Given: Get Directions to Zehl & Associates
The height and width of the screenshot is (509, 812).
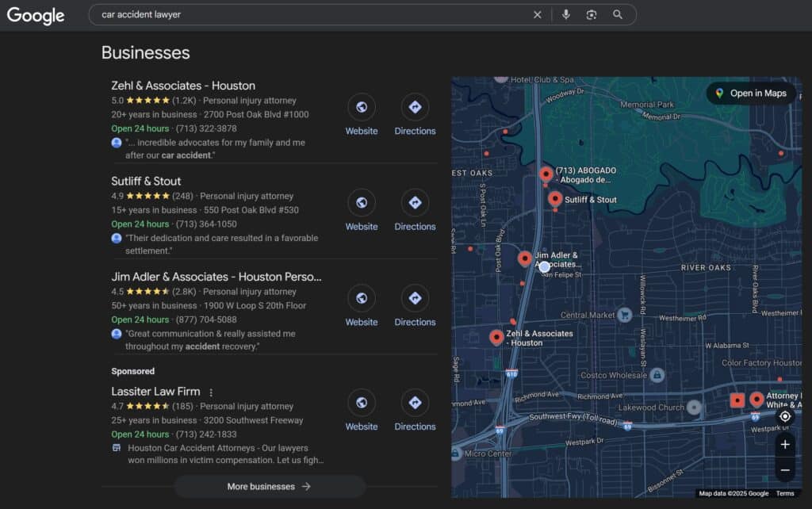Looking at the screenshot, I should click(415, 107).
